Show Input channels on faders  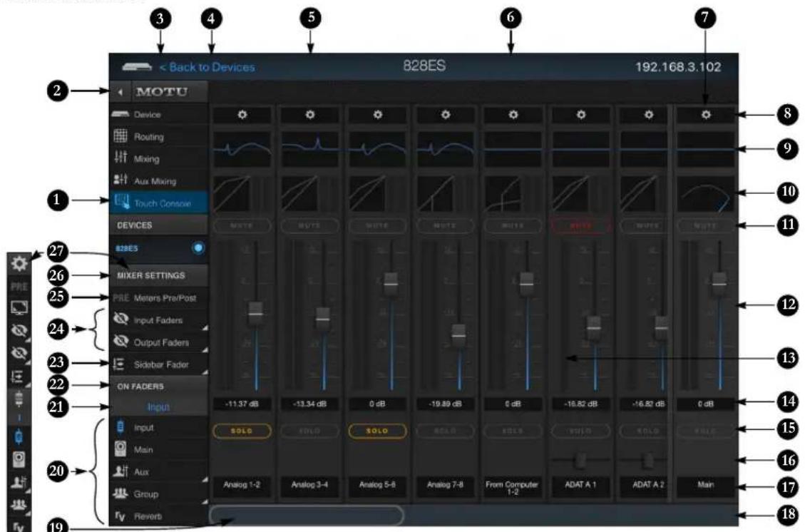point(158,427)
